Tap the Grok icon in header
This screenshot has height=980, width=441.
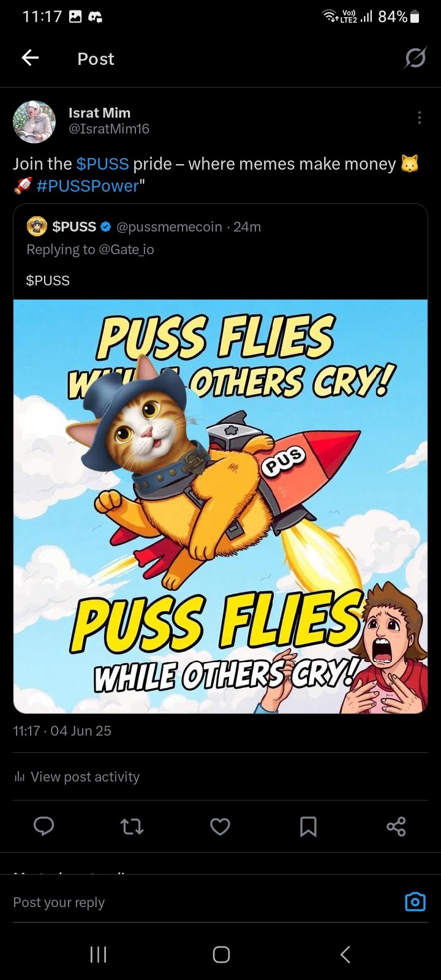[x=415, y=58]
